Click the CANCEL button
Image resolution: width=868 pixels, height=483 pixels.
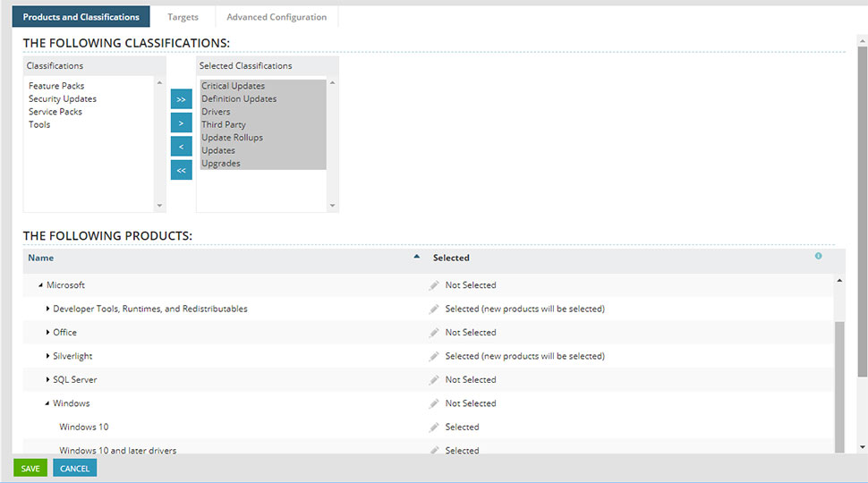(75, 468)
